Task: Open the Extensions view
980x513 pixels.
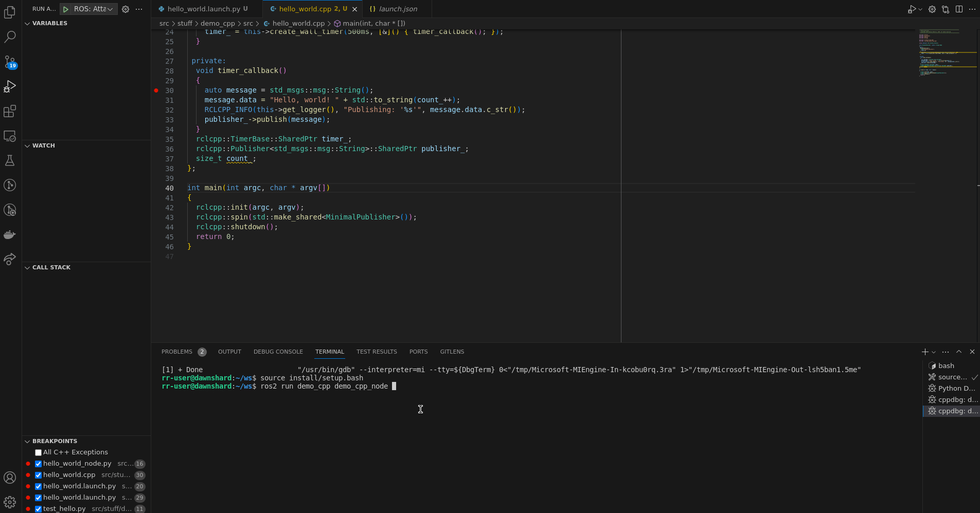Action: [10, 111]
